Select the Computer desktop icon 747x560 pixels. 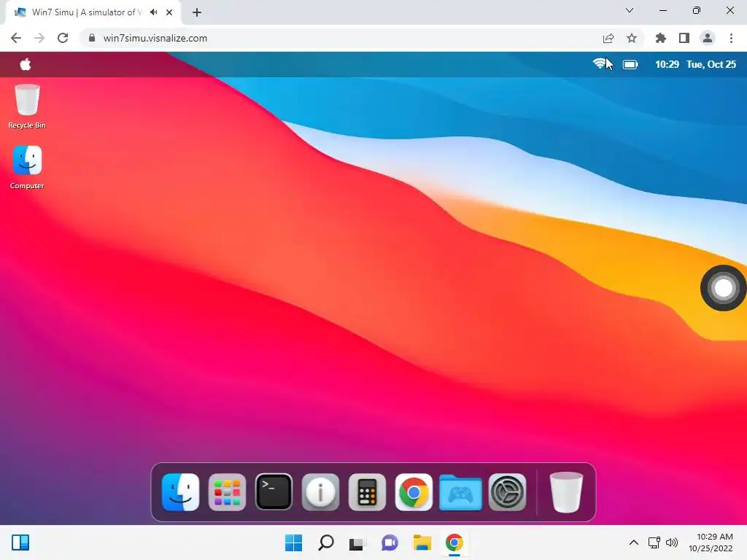pyautogui.click(x=27, y=167)
